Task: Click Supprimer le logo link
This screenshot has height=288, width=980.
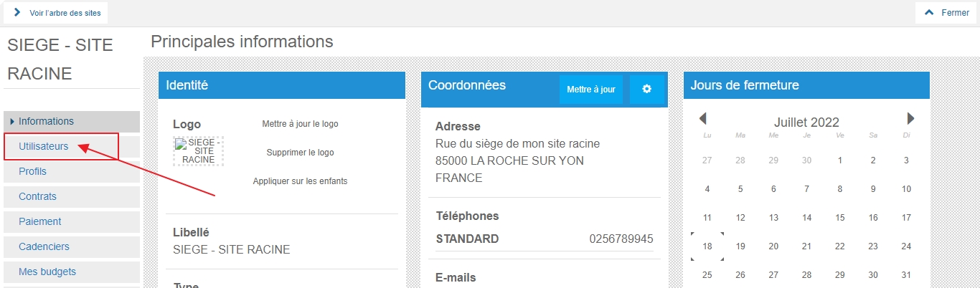Action: coord(300,153)
